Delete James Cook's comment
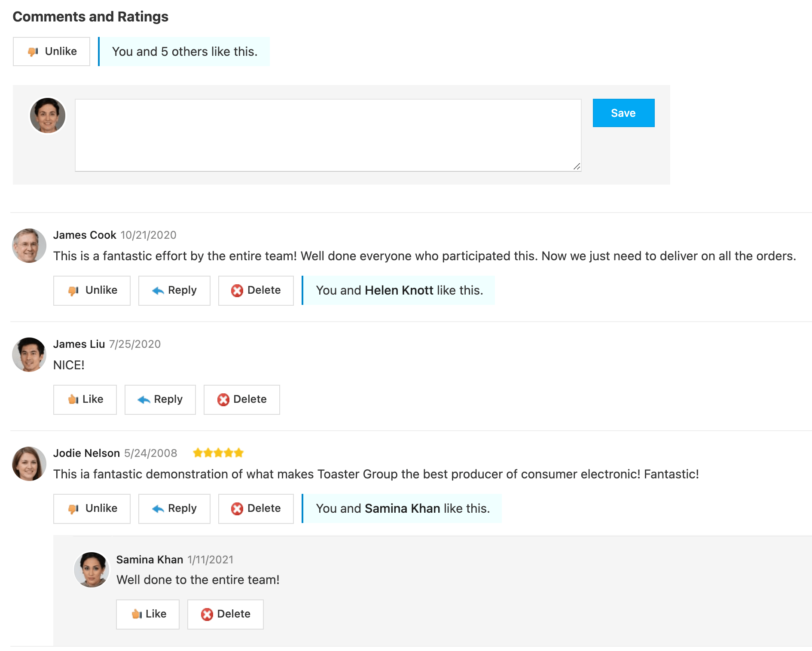Image resolution: width=812 pixels, height=651 pixels. tap(256, 291)
